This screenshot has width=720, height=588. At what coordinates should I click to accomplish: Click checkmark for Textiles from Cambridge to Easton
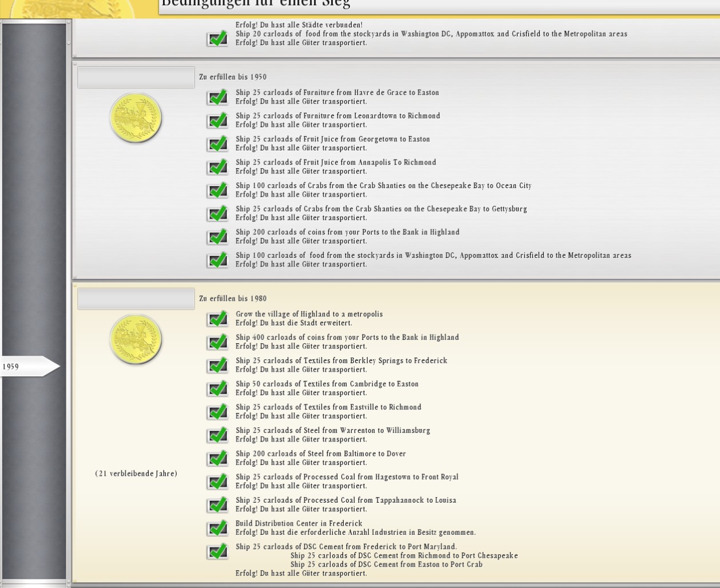pos(217,388)
